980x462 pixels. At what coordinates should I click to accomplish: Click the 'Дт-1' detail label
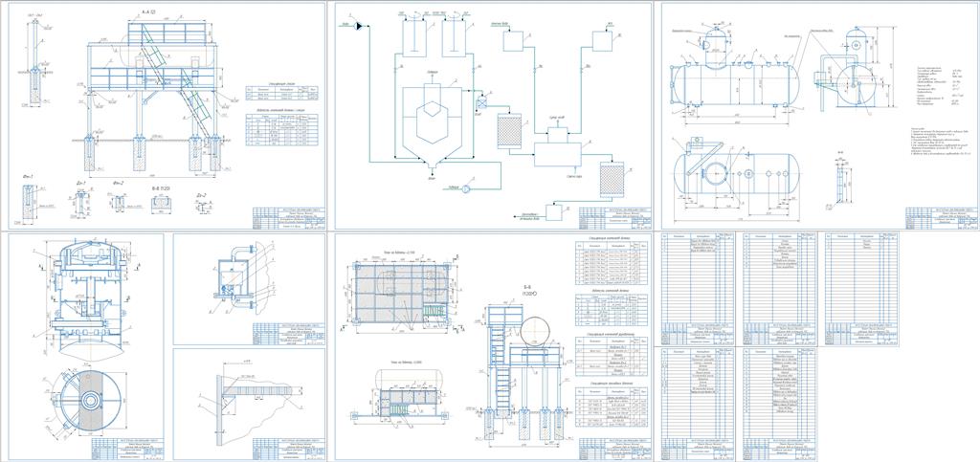click(81, 183)
